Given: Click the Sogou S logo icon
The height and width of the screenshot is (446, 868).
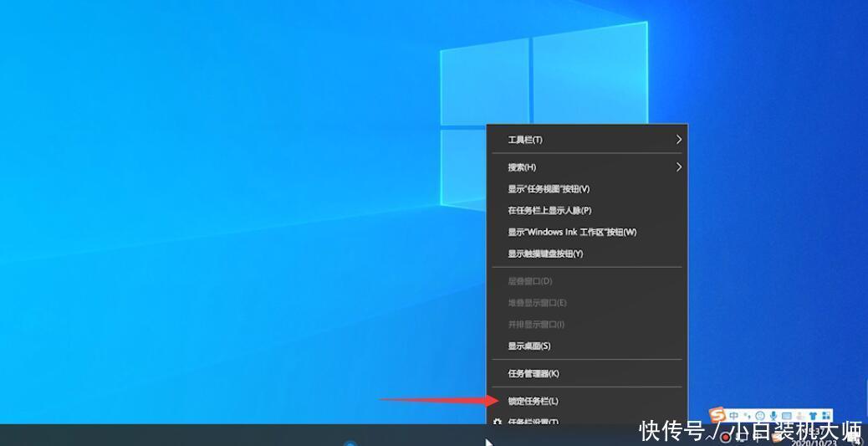Looking at the screenshot, I should (717, 414).
